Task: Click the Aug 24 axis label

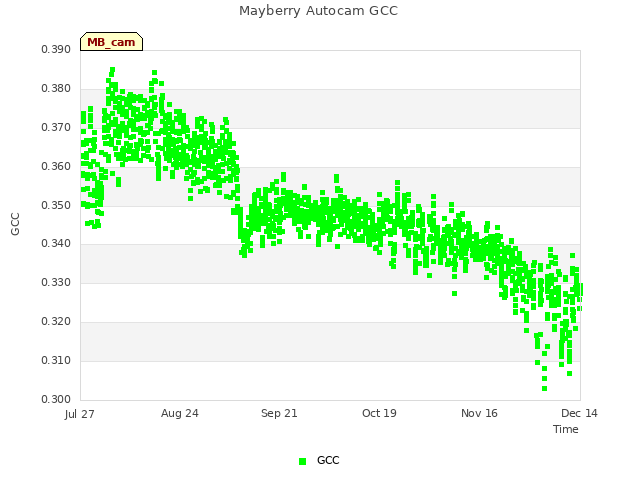Action: (x=180, y=413)
